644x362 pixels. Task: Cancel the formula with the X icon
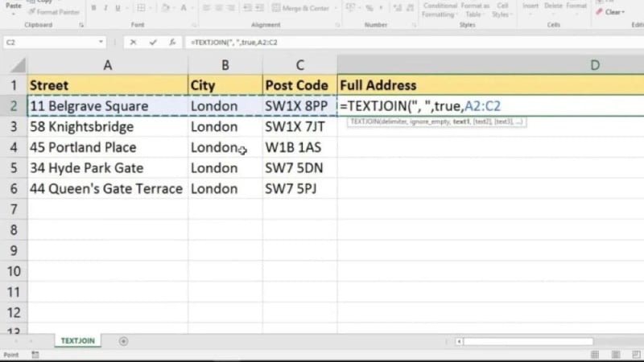[133, 42]
